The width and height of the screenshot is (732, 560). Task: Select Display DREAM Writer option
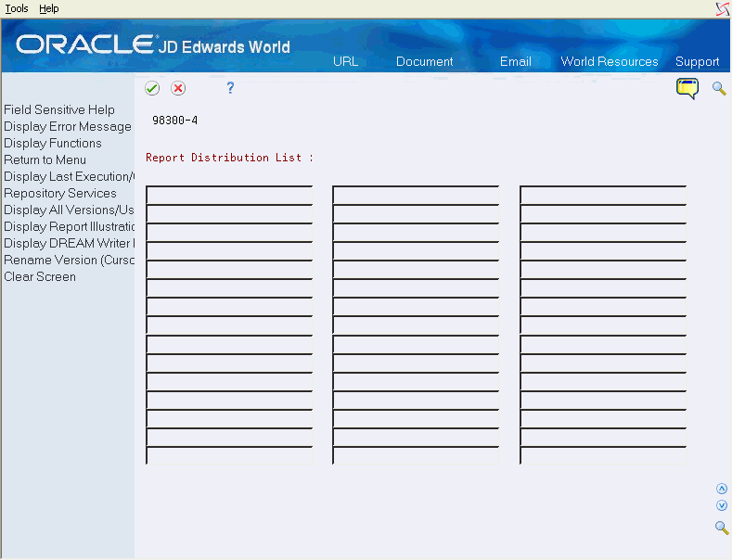[69, 243]
